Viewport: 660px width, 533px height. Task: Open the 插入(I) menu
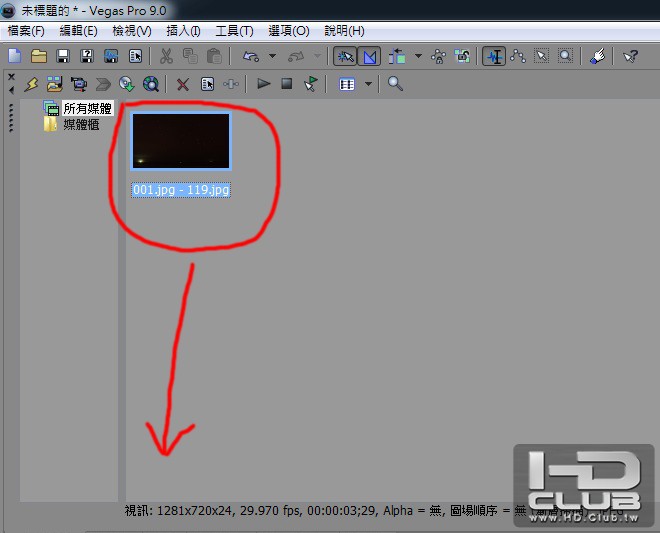(x=183, y=31)
